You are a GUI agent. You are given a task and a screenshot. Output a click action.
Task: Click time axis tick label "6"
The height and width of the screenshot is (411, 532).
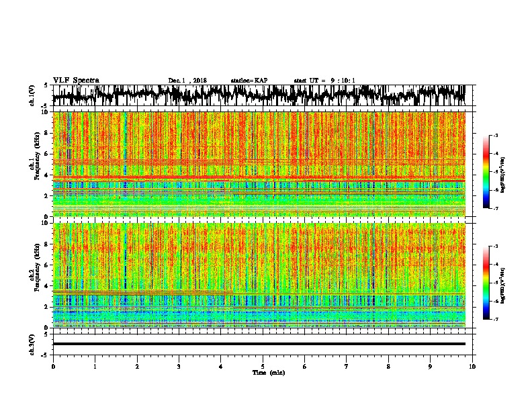point(305,367)
